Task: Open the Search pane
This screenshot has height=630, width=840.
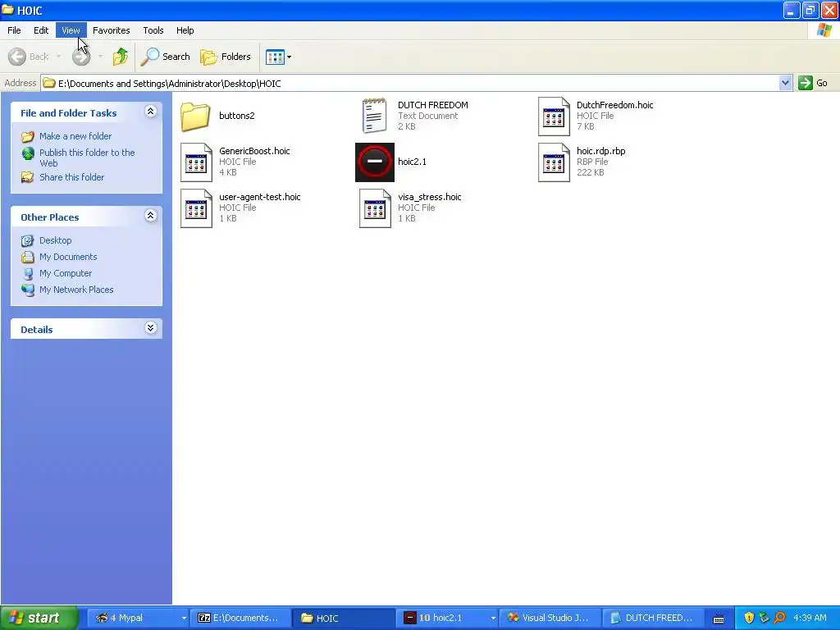Action: 166,57
